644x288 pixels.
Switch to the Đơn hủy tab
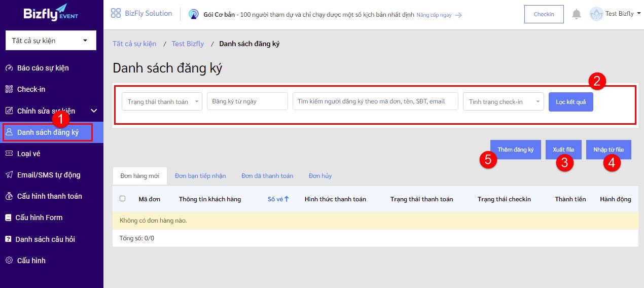point(320,176)
